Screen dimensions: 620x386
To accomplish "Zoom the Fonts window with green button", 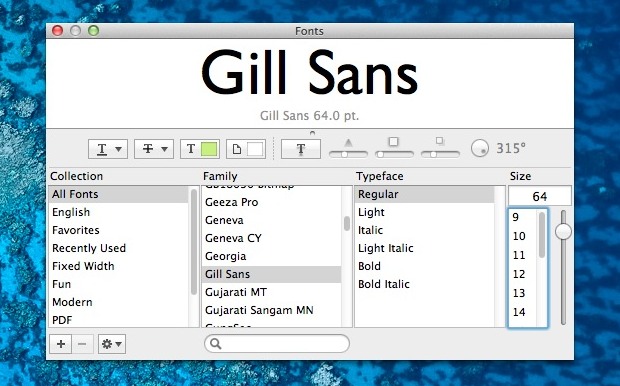I will [x=94, y=30].
